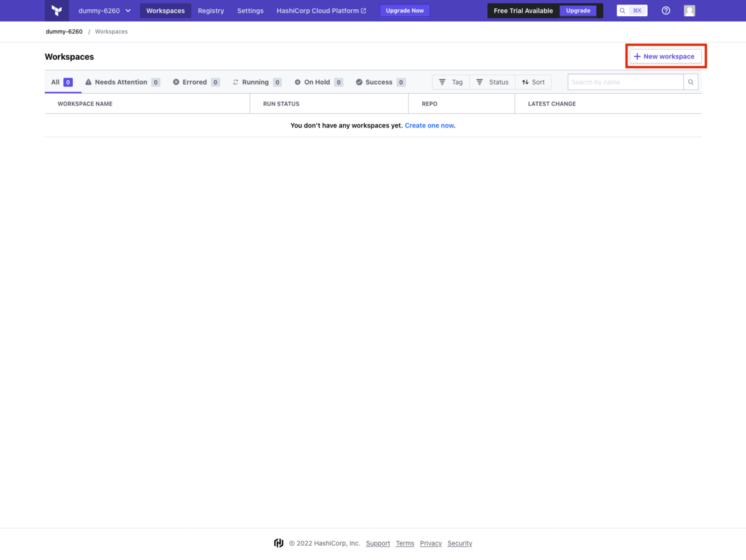Click the Workspaces page heading
The width and height of the screenshot is (746, 560).
point(69,57)
